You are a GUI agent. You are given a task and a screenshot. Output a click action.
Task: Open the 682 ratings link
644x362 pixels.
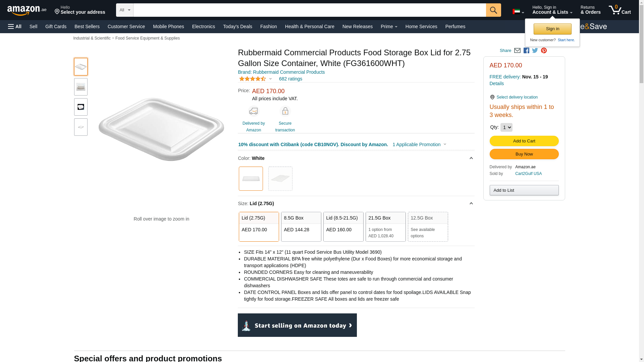click(x=290, y=79)
